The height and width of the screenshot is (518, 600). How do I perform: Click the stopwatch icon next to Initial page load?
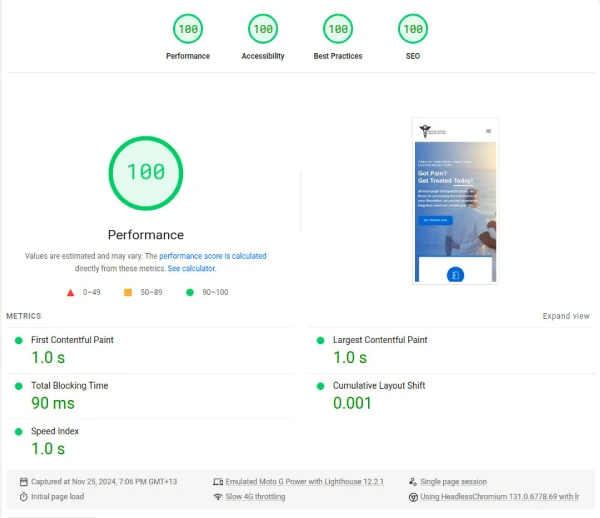point(24,497)
